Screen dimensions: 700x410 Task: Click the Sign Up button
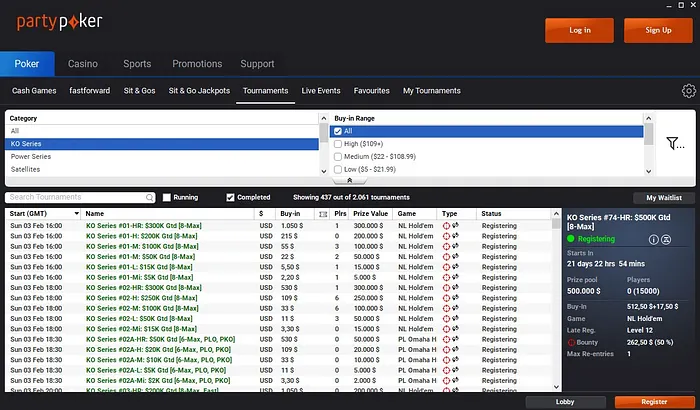point(658,30)
